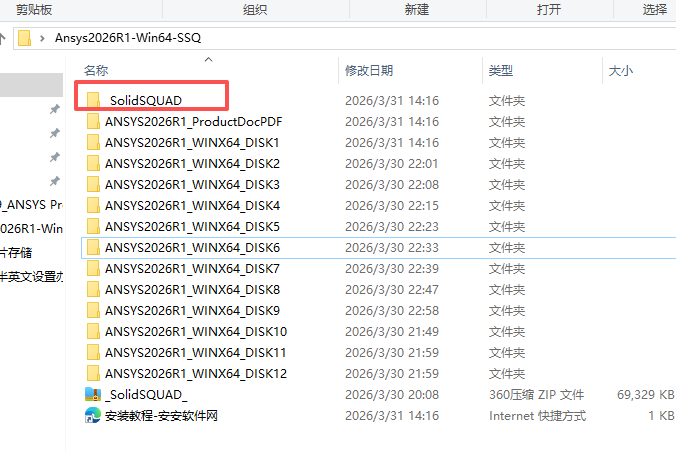Select ANSYS2026R1_WINX64_DISK10 file name
The height and width of the screenshot is (453, 676).
[196, 332]
